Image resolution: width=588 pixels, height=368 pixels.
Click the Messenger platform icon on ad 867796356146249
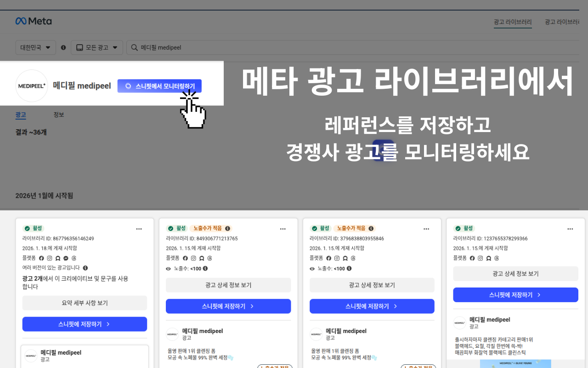click(x=66, y=259)
